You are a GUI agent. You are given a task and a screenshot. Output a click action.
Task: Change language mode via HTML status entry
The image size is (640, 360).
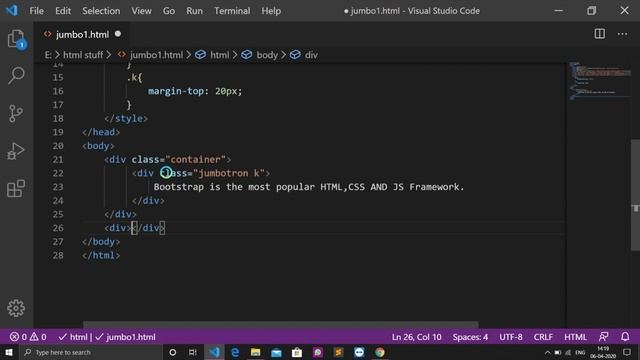(575, 337)
